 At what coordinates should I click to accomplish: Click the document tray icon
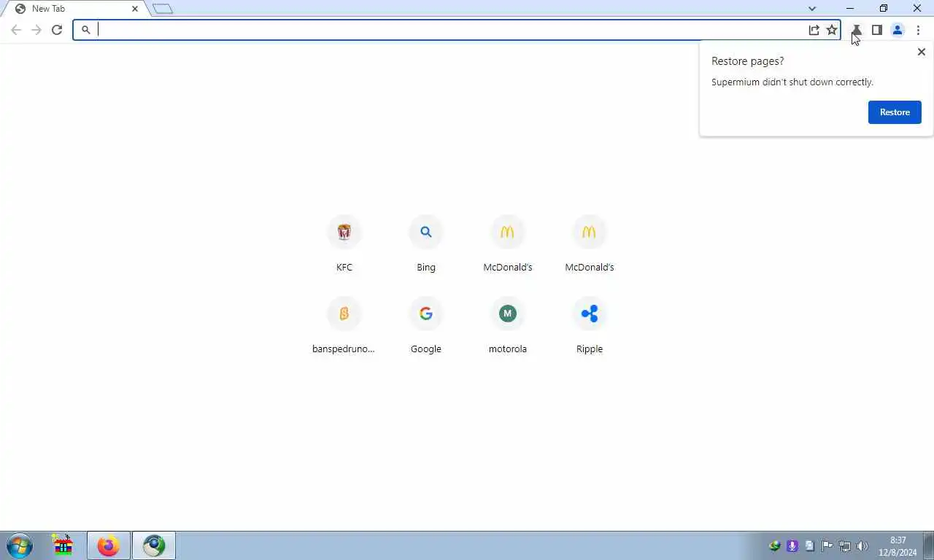click(810, 546)
